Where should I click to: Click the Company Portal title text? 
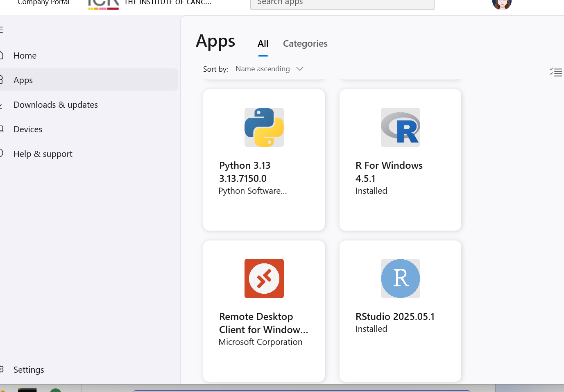tap(43, 2)
